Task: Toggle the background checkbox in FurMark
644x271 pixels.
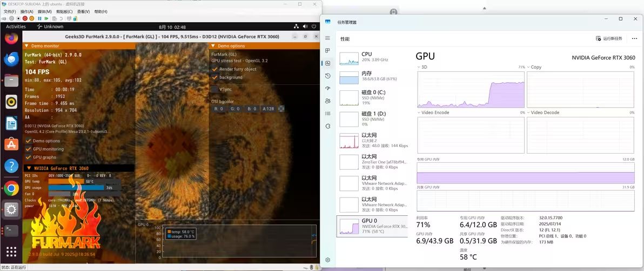Action: [x=214, y=77]
